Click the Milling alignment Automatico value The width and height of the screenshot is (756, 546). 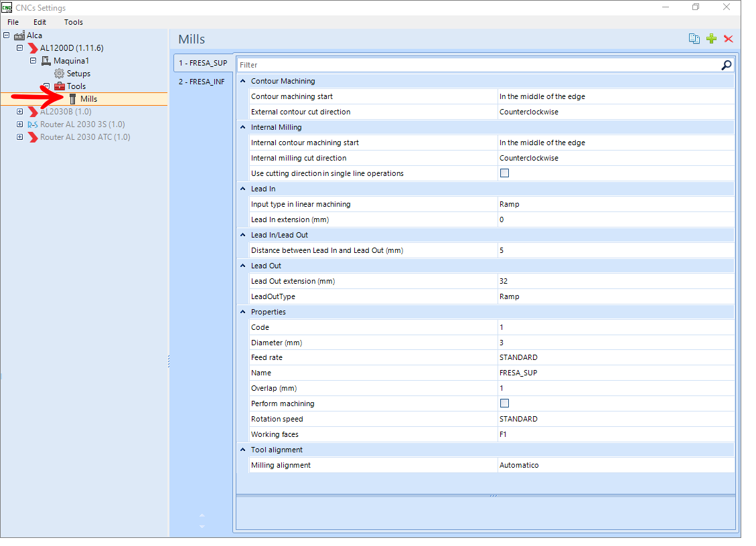coord(615,465)
